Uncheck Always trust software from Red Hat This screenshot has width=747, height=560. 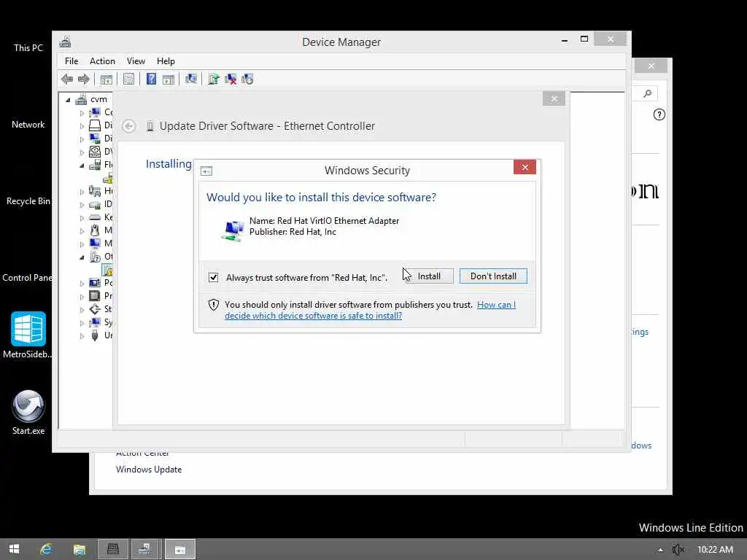click(x=214, y=277)
